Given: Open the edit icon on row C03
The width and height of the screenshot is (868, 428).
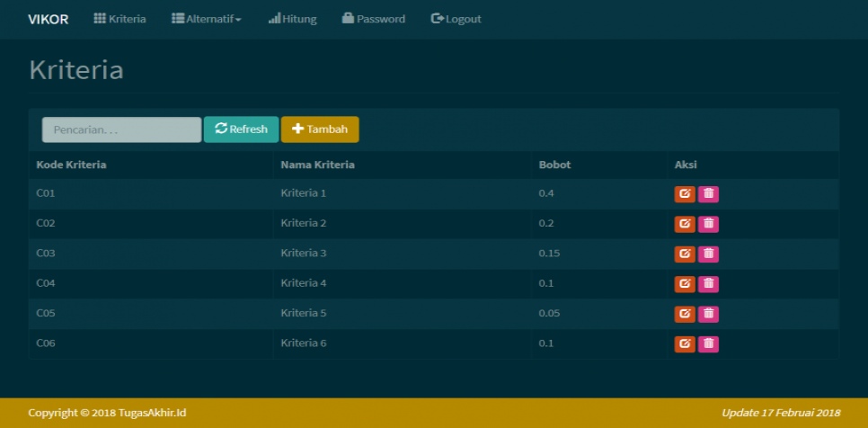Looking at the screenshot, I should coord(685,254).
